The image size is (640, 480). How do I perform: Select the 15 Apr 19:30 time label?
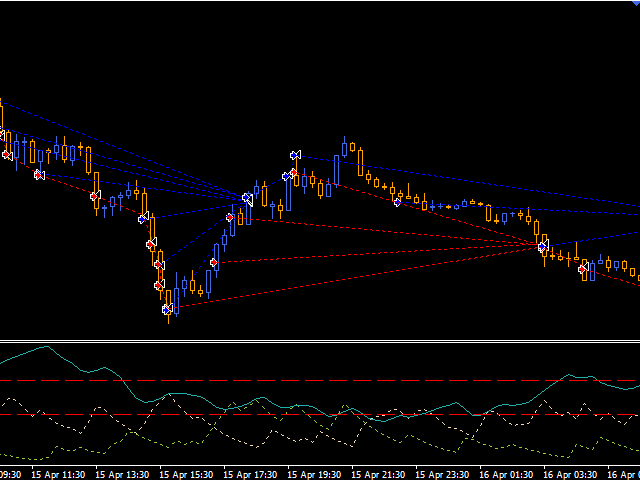point(316,474)
